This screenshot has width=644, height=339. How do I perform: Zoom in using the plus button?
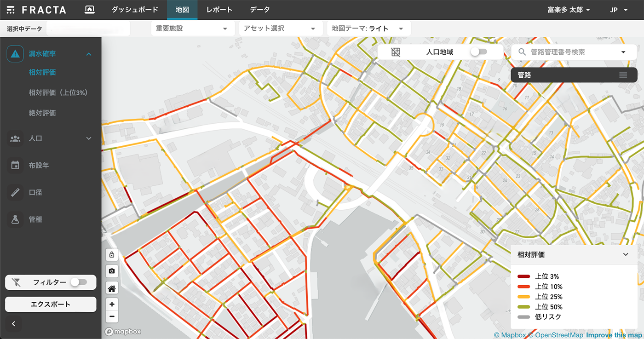pyautogui.click(x=112, y=305)
